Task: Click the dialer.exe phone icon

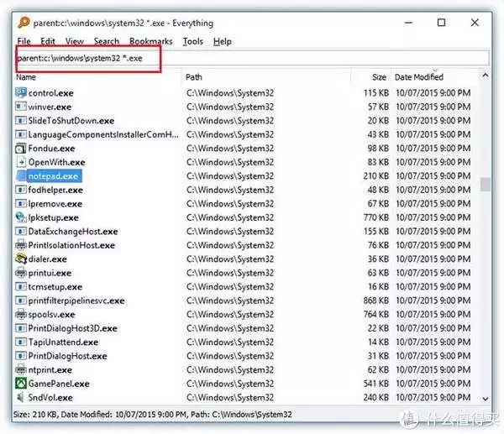Action: point(21,259)
